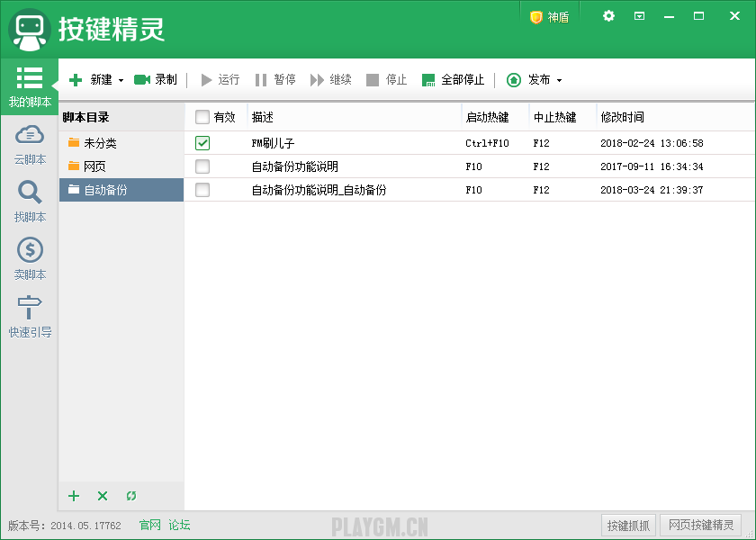Open the 云脚本 cloud scripts section
The width and height of the screenshot is (756, 540).
click(x=30, y=145)
